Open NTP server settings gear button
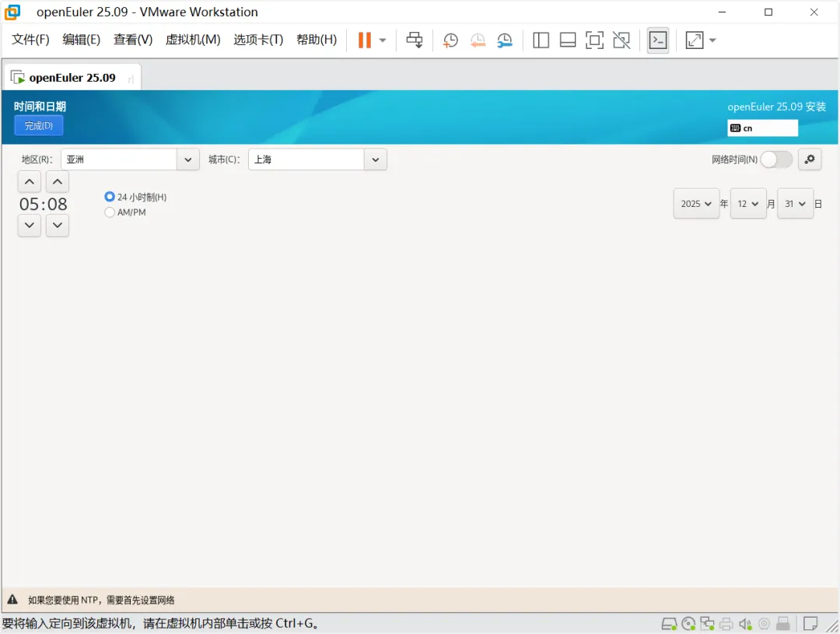The height and width of the screenshot is (634, 840). click(x=810, y=159)
